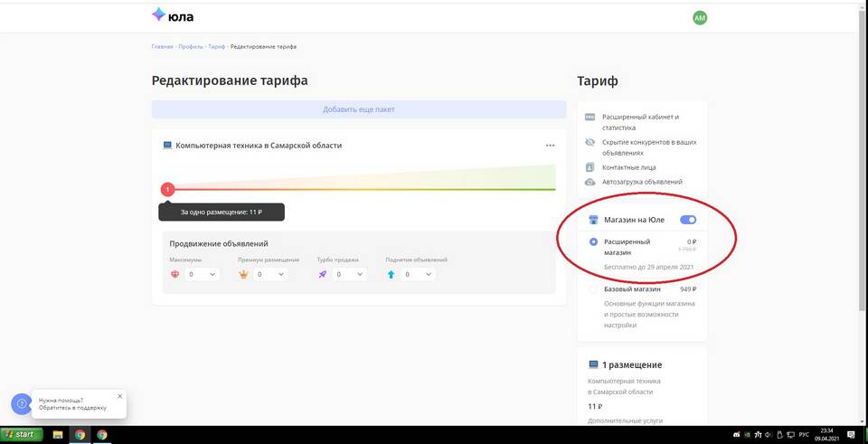Click the Добавить еще пакет button
Viewport: 868px width, 444px height.
[x=358, y=109]
